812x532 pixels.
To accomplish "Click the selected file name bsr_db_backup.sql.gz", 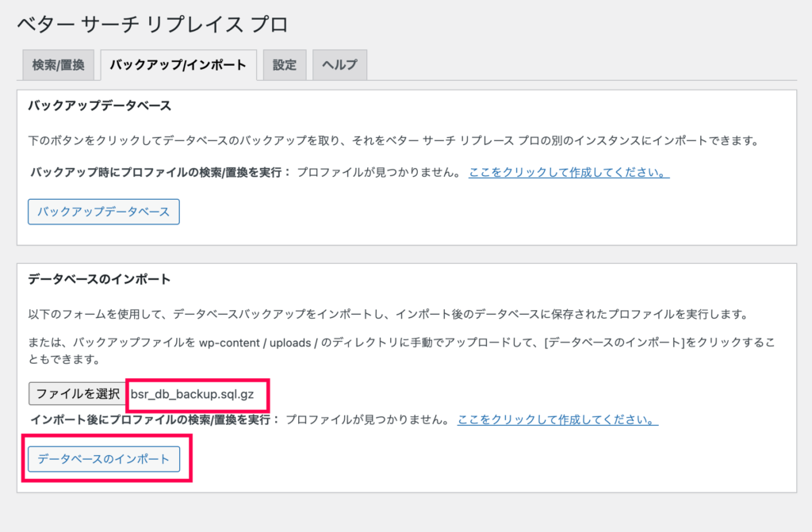I will pyautogui.click(x=192, y=394).
